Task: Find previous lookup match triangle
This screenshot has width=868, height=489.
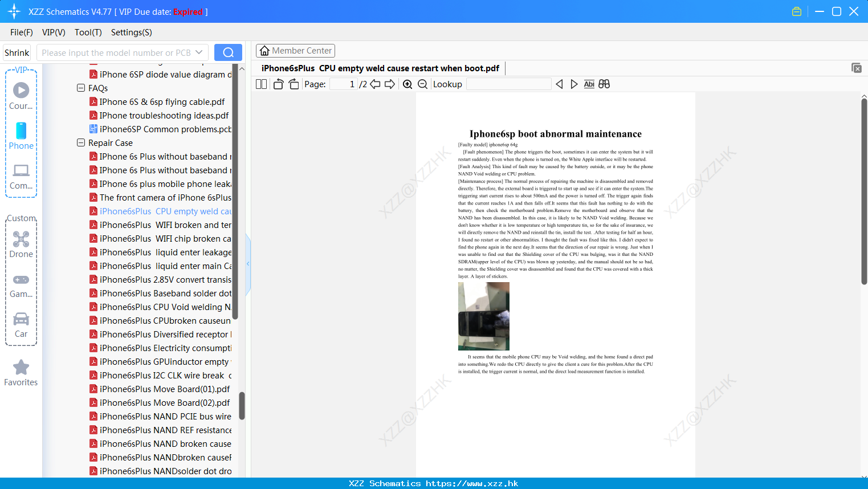Action: [559, 84]
